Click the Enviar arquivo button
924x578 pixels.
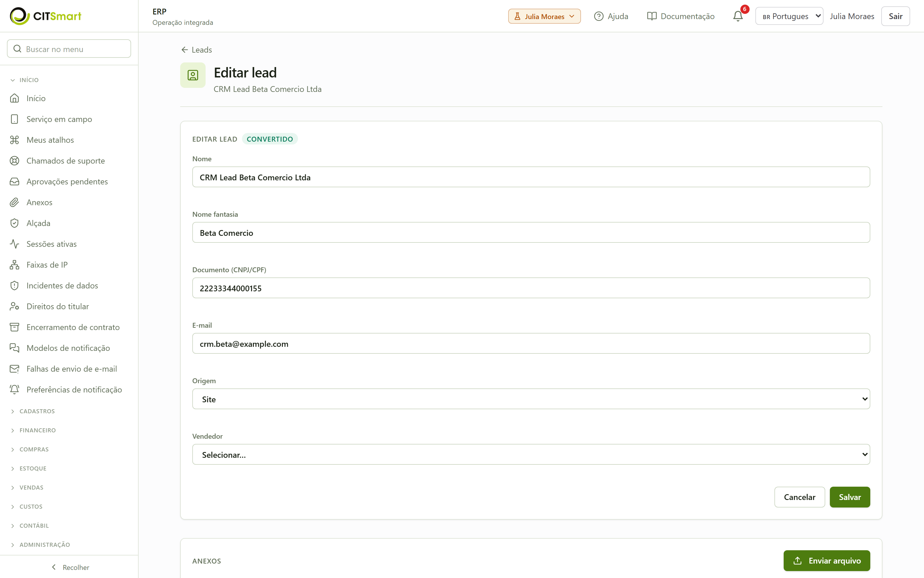tap(827, 561)
